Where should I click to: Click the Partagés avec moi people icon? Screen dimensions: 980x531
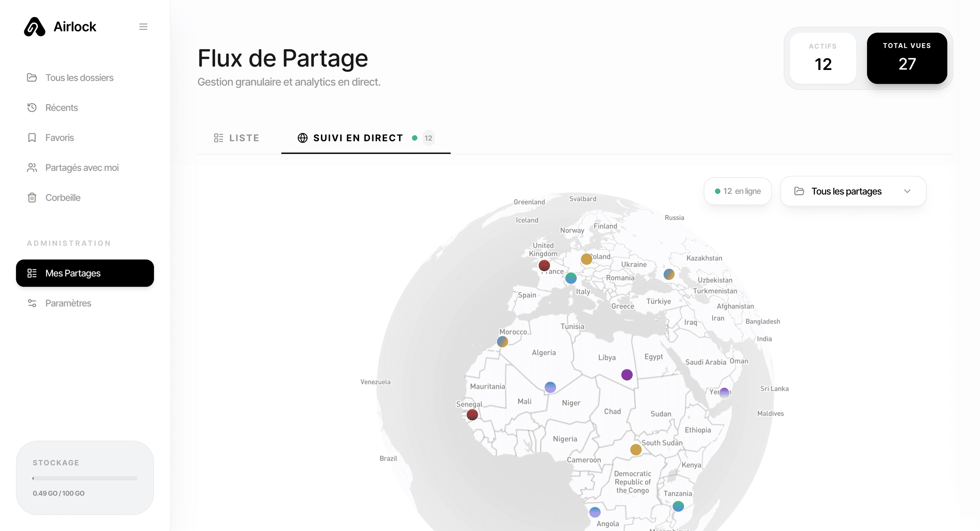(32, 167)
